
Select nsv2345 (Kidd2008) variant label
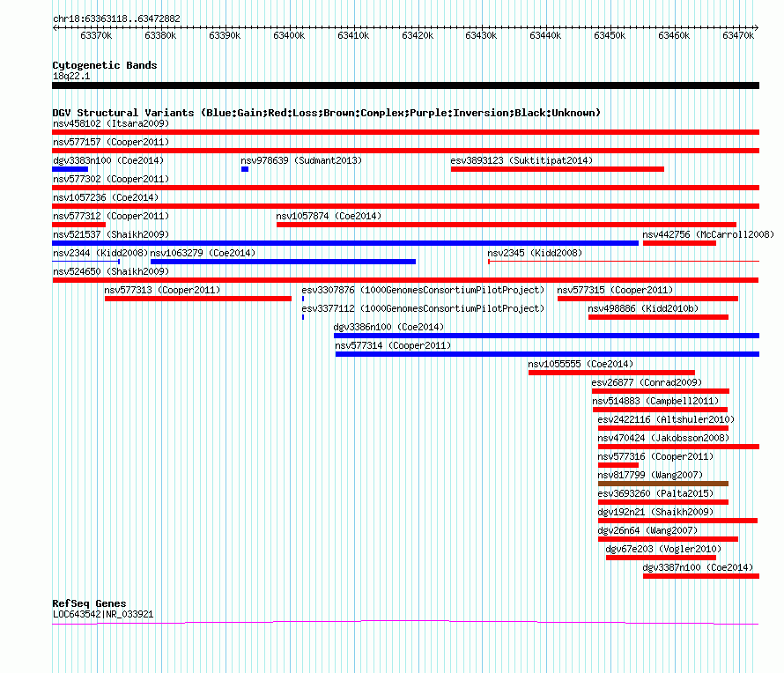(535, 253)
